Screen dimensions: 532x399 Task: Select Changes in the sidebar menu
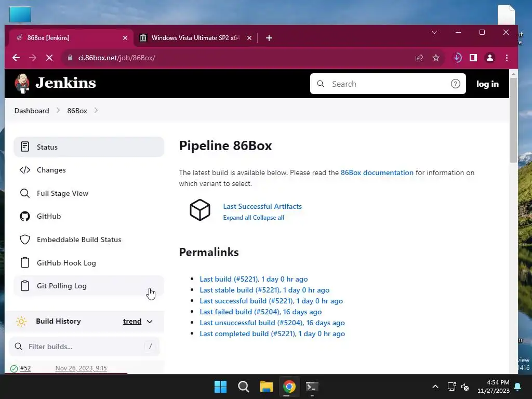coord(89,170)
